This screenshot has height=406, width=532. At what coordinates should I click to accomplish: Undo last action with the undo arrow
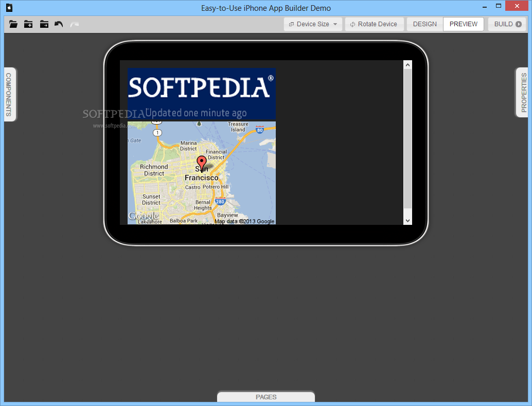tap(59, 24)
